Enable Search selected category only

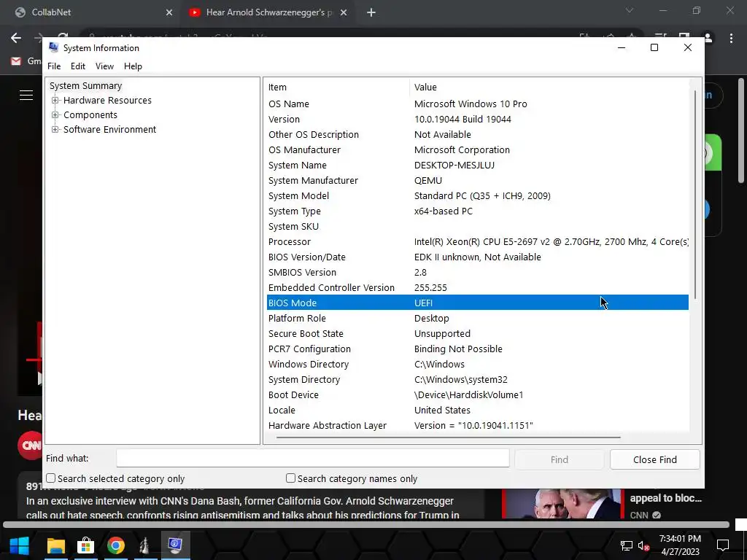pyautogui.click(x=51, y=478)
